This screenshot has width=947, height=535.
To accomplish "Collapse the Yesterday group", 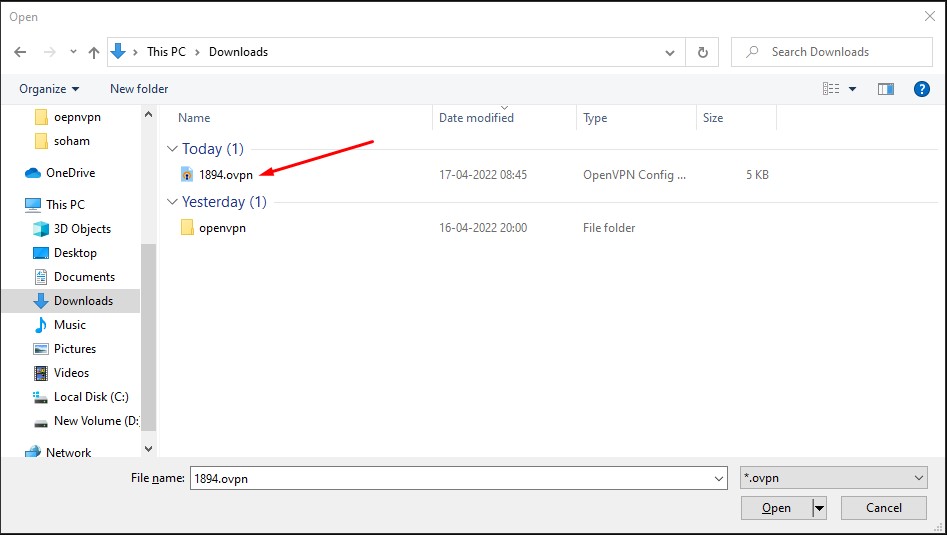I will coord(172,202).
